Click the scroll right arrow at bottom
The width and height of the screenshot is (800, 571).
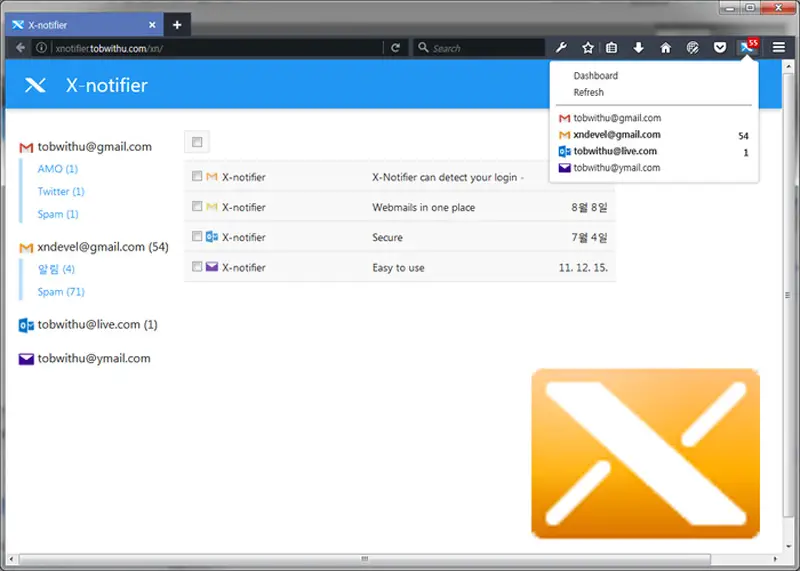coord(774,559)
